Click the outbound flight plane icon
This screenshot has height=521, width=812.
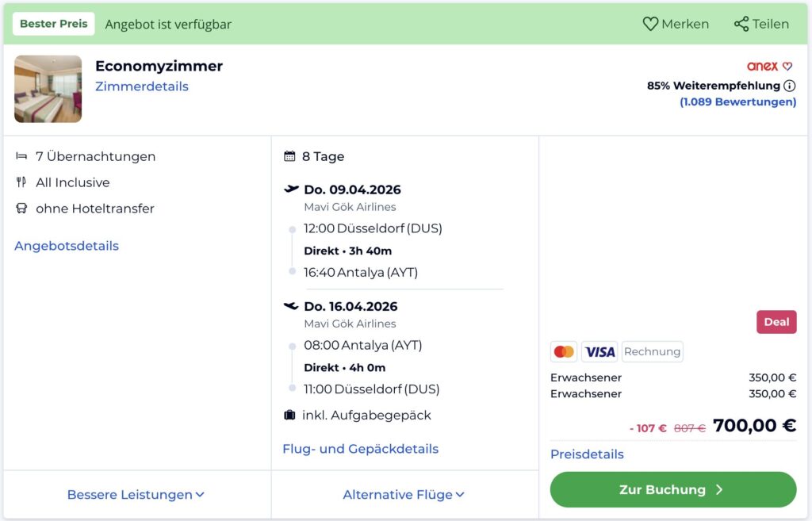point(292,190)
